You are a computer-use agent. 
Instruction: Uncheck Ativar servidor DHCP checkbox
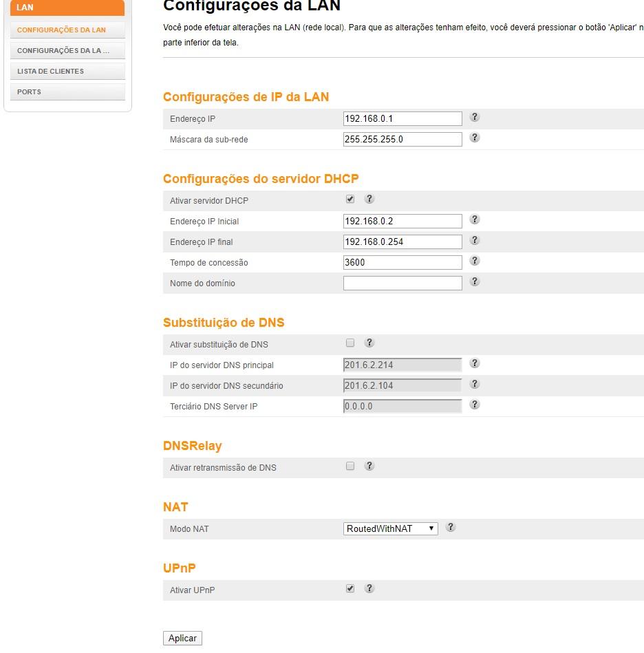(350, 199)
